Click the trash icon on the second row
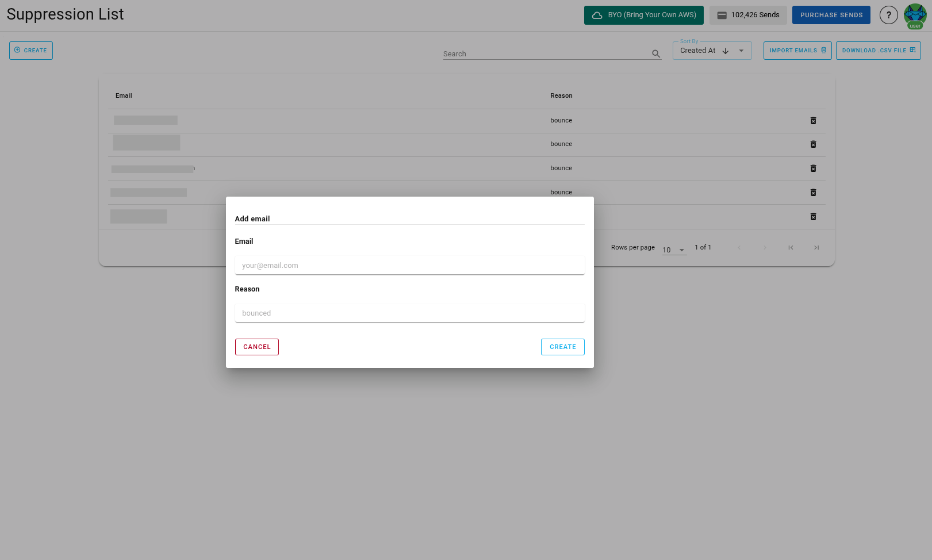 [x=813, y=144]
